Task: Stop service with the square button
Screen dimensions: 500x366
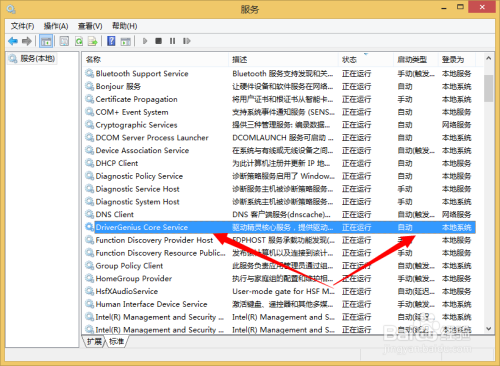Action: click(x=159, y=41)
